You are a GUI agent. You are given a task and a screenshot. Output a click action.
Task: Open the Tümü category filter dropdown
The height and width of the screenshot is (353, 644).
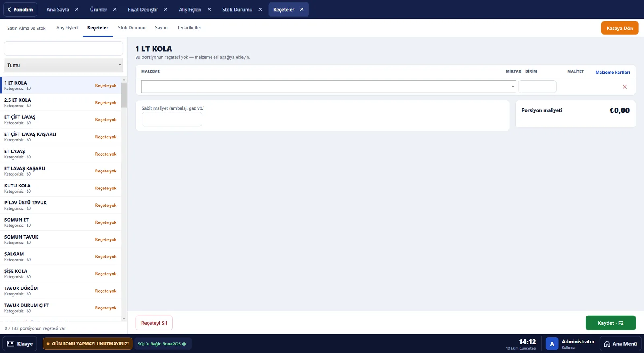[64, 65]
